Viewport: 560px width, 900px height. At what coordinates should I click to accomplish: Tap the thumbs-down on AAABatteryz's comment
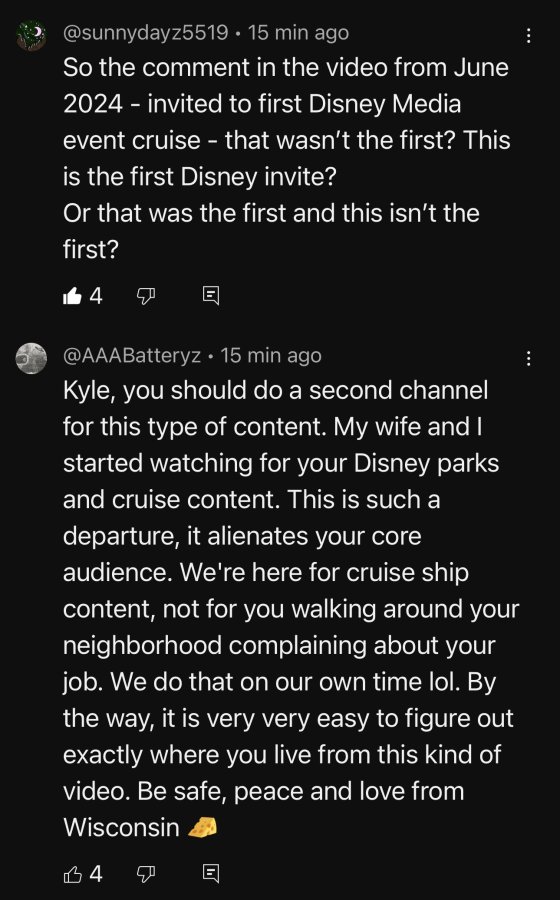point(146,874)
